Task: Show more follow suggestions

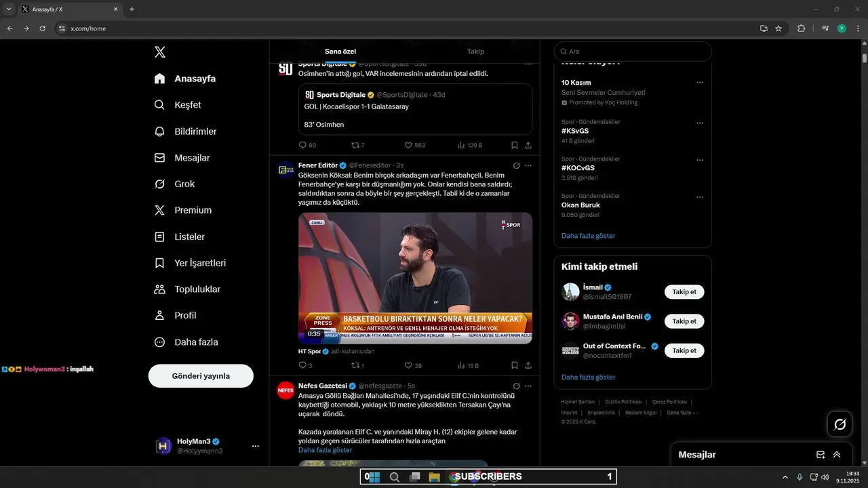Action: point(588,377)
